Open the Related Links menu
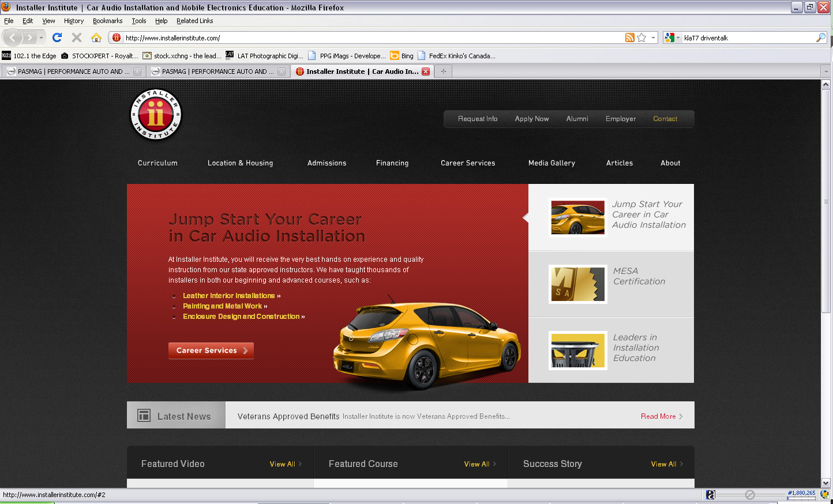Image resolution: width=833 pixels, height=504 pixels. 195,21
